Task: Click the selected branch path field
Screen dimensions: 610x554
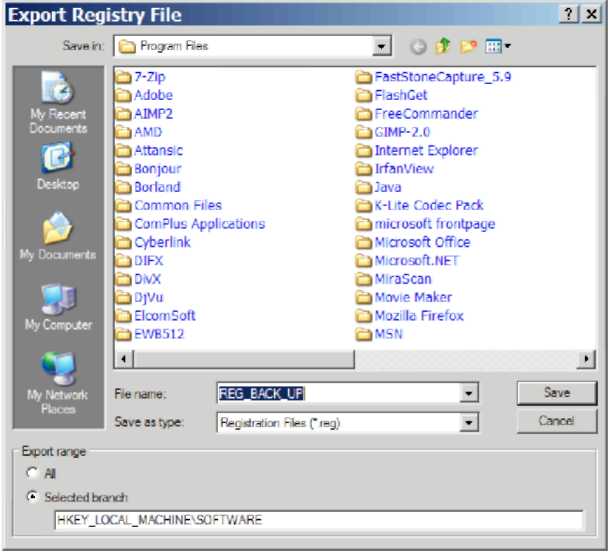Action: (319, 520)
